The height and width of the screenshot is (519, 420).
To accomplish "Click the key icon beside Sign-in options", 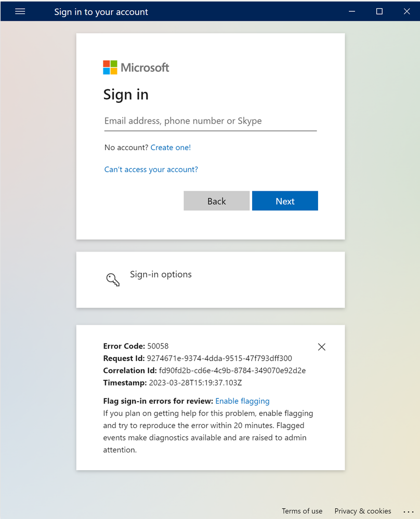I will tap(113, 280).
